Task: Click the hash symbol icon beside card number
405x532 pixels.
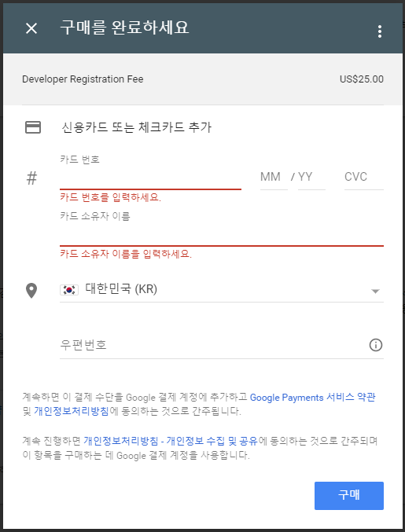Action: point(31,178)
